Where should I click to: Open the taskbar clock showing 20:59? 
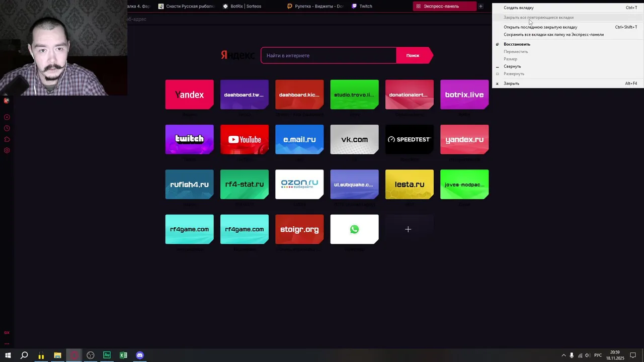(x=615, y=355)
